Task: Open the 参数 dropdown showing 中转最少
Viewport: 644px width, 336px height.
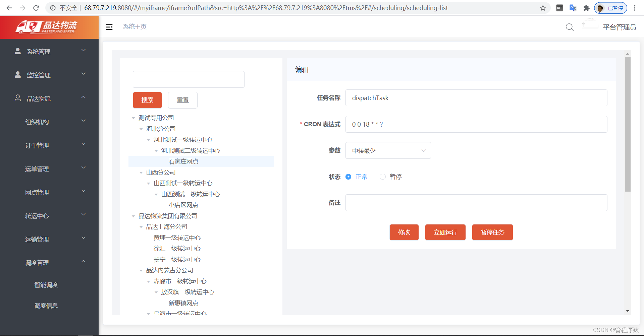Action: [x=388, y=150]
